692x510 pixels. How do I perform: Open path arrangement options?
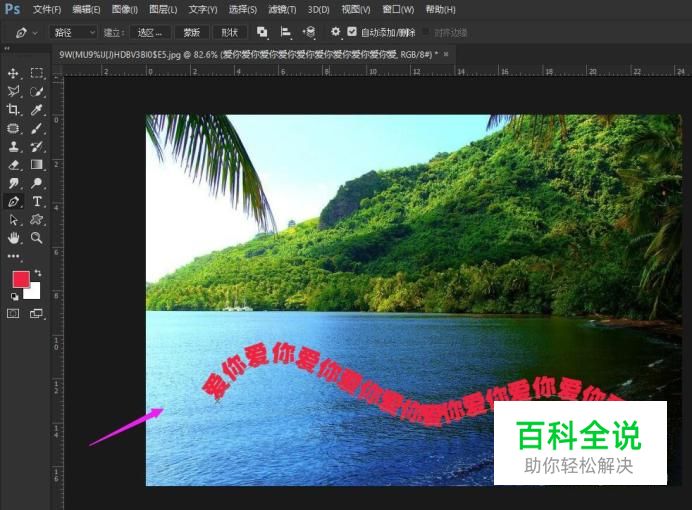309,32
